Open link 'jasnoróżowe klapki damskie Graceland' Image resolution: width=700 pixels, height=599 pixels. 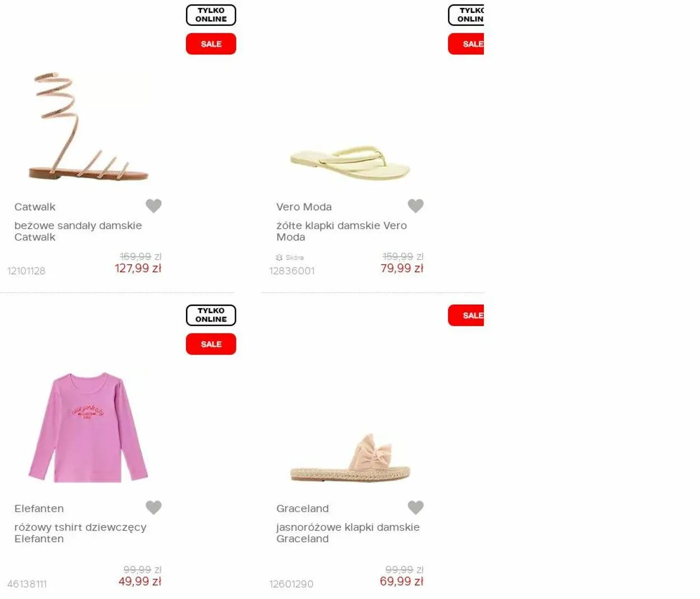[x=348, y=533]
